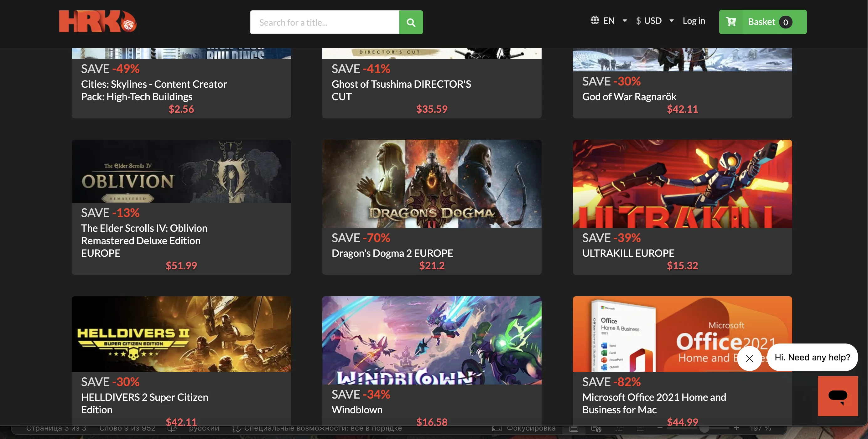The width and height of the screenshot is (868, 439).
Task: Dismiss the 'Need any help?' chat bubble
Action: tap(749, 358)
